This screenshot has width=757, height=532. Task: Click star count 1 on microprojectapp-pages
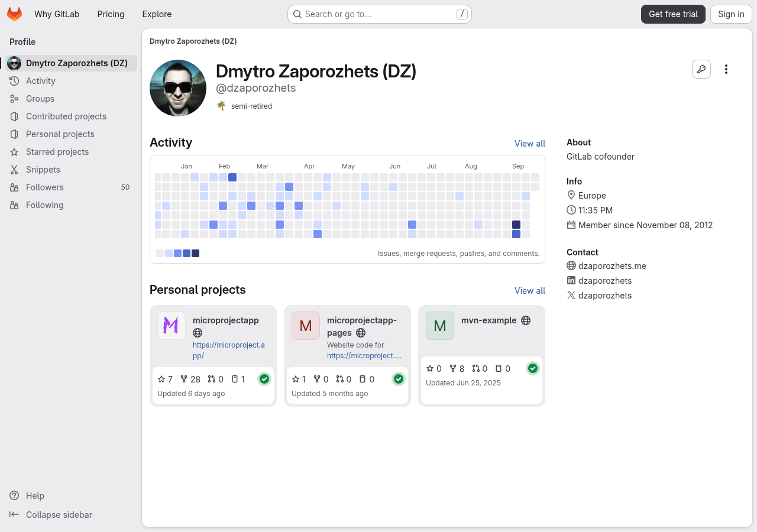299,379
